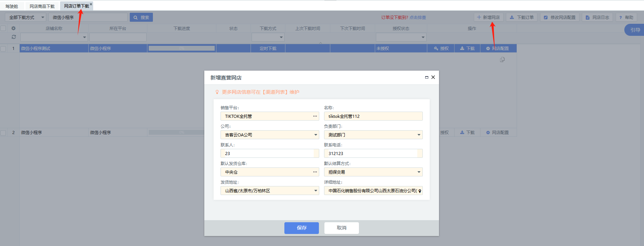This screenshot has height=246, width=644.
Task: Focus the toolbar search box containing 微信小程序
Action: (x=88, y=17)
